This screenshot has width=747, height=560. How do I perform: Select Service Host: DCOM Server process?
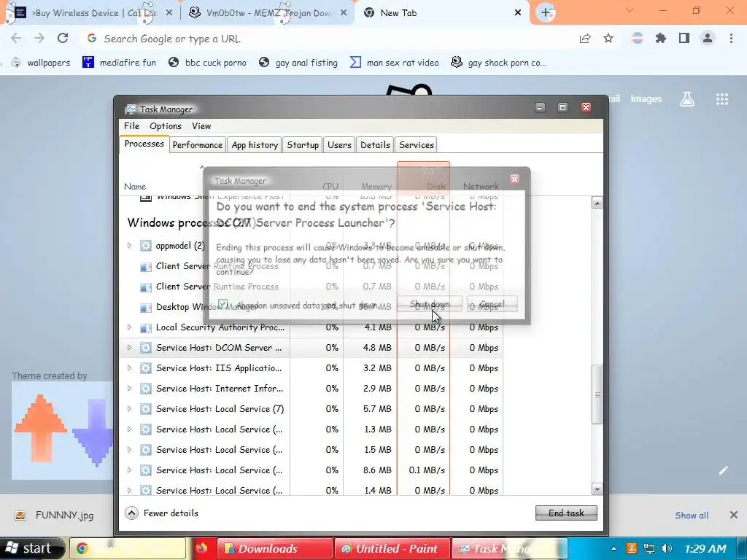click(311, 348)
